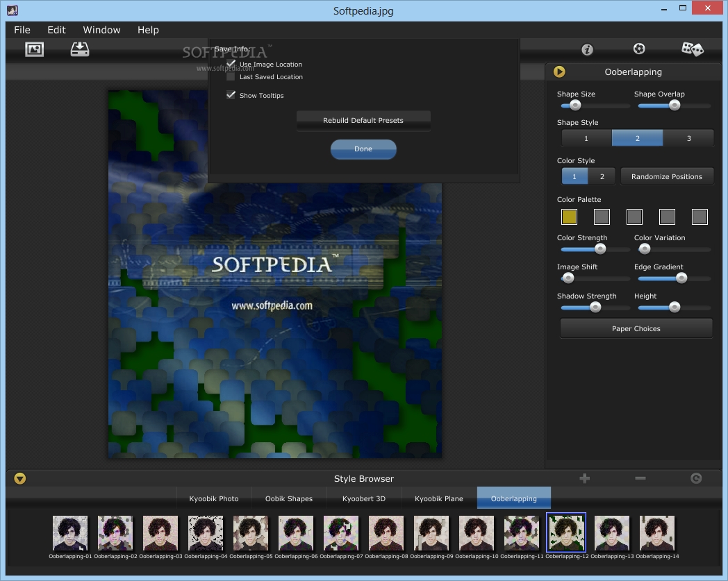Click the second Color Palette swatch
This screenshot has width=728, height=581.
(602, 217)
